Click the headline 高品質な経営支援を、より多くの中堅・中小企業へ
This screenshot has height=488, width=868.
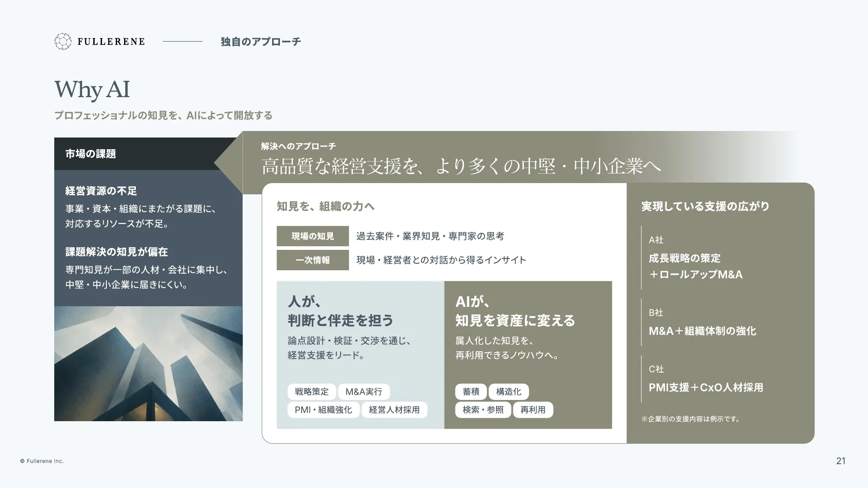tap(461, 167)
